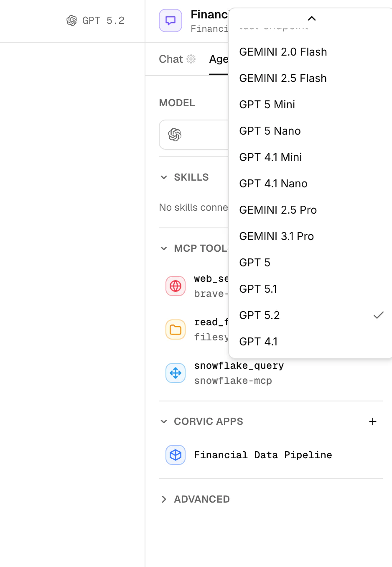Click the snowflake_query tool icon

(175, 373)
